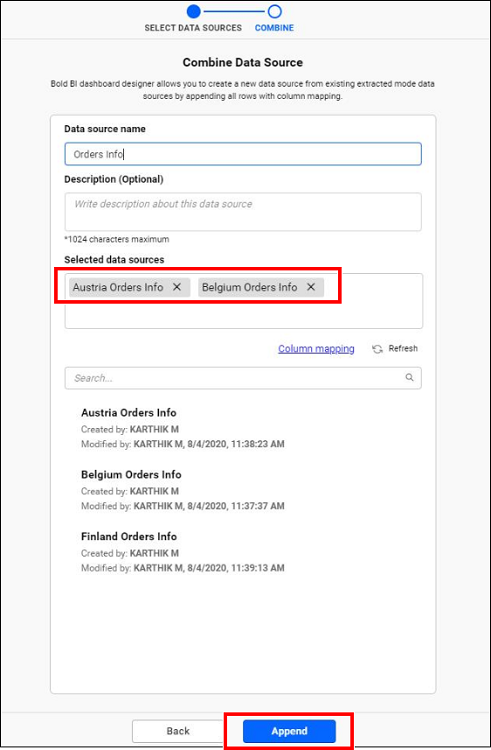Remove Austria Orders Info chip via X icon
Viewport: 491px width, 750px height.
(177, 287)
